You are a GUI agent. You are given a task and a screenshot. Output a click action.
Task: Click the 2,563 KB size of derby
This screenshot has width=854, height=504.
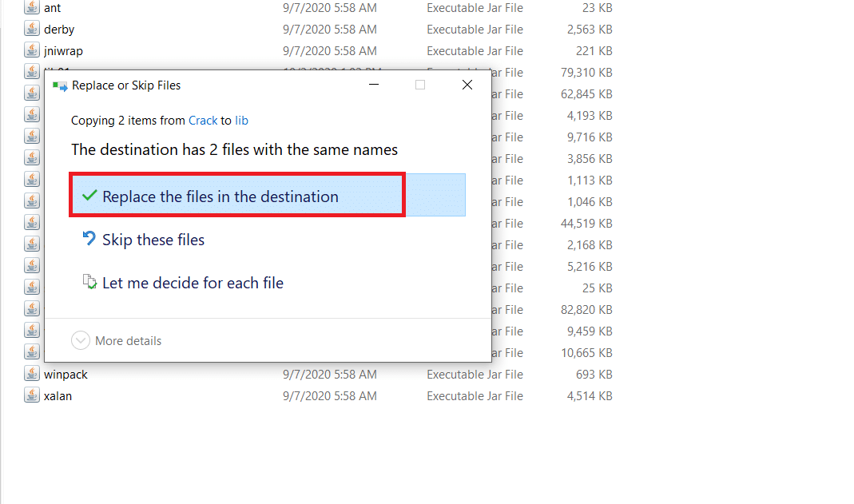tap(590, 30)
